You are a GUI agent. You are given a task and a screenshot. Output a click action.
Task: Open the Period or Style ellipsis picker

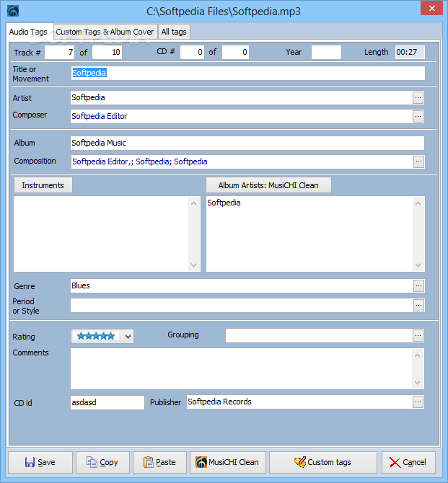418,305
